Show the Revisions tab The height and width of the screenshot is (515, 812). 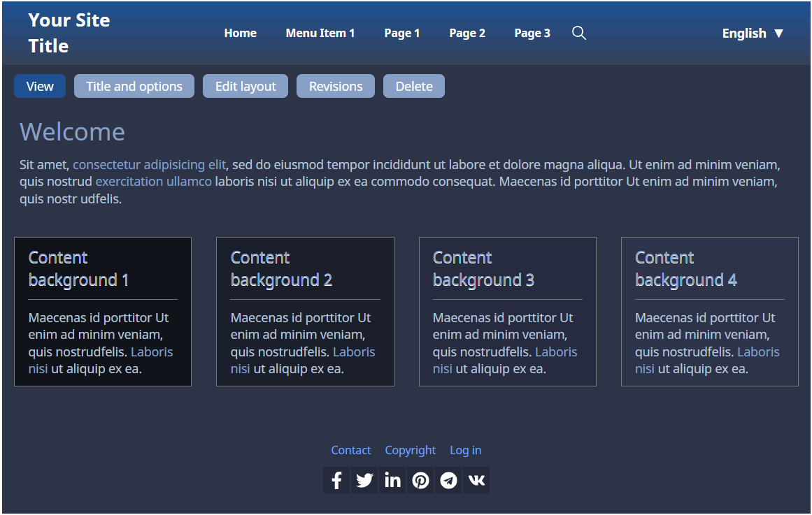pyautogui.click(x=336, y=86)
